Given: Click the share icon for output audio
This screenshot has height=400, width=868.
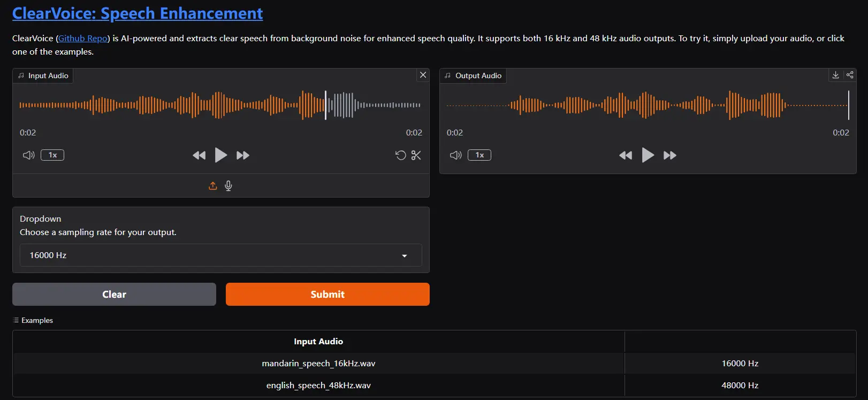Looking at the screenshot, I should (850, 75).
